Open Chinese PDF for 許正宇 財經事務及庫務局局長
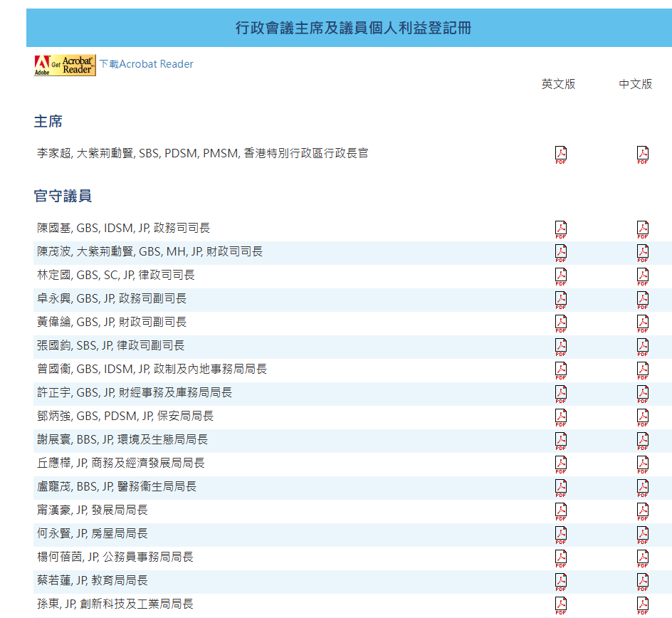672x618 pixels. pyautogui.click(x=643, y=394)
